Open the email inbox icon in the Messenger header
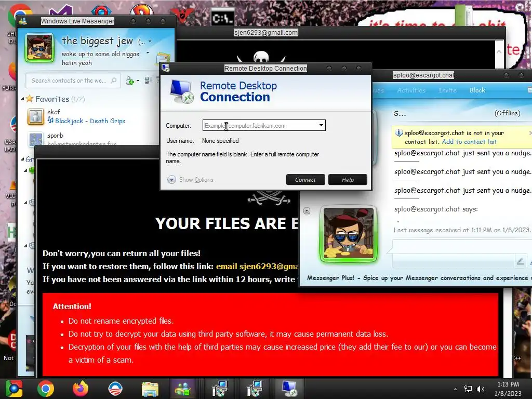The height and width of the screenshot is (399, 532). [163, 59]
